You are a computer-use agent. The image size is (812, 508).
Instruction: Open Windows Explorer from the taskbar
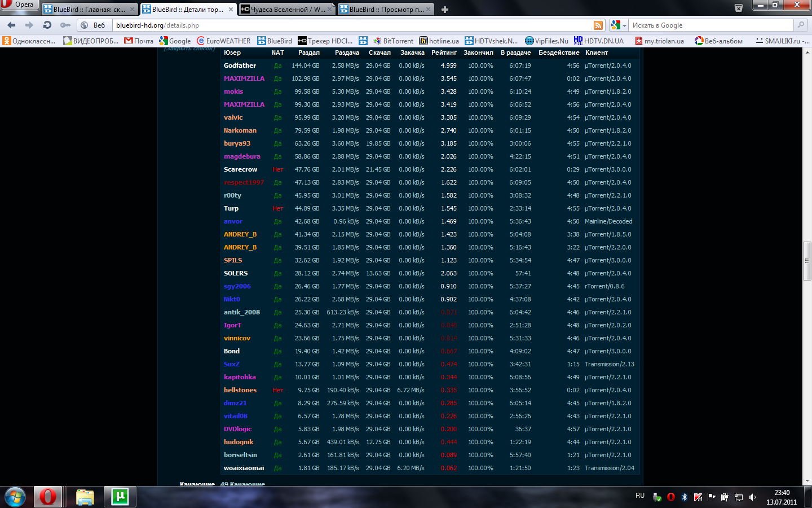point(85,497)
